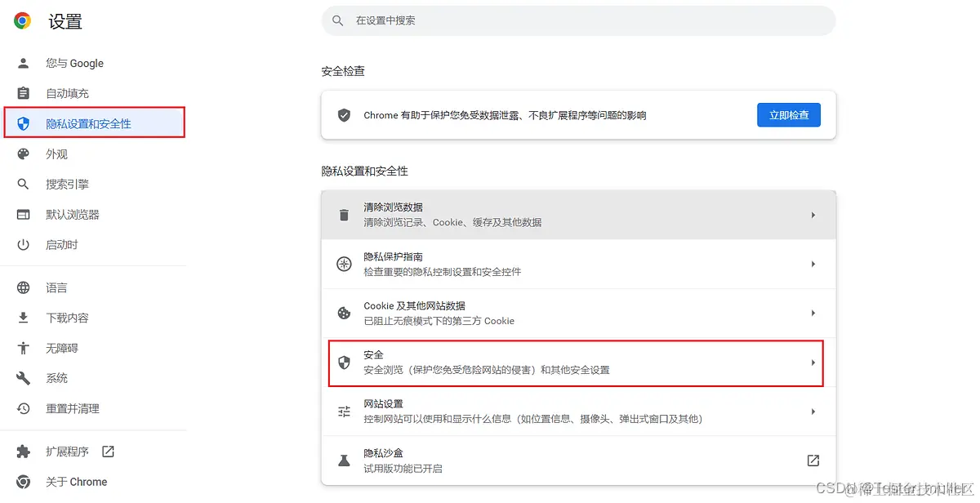Click the trash icon beside 清除浏览数据
Screen dimensions: 980x503
click(344, 215)
